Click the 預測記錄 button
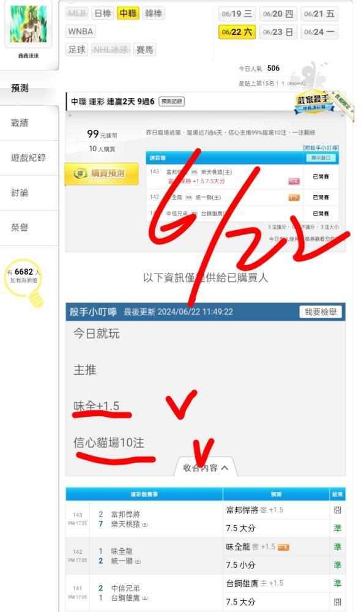The width and height of the screenshot is (364, 612). (x=172, y=102)
